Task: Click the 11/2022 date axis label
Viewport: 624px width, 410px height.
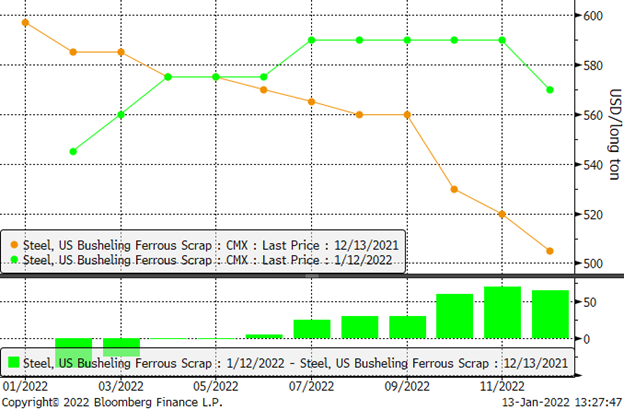Action: tap(502, 384)
